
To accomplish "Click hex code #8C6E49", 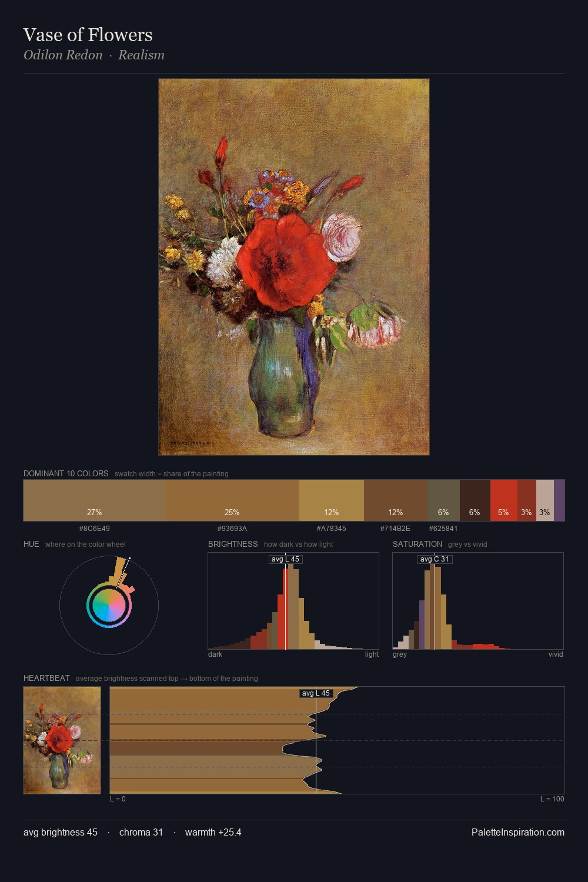I will (x=95, y=529).
